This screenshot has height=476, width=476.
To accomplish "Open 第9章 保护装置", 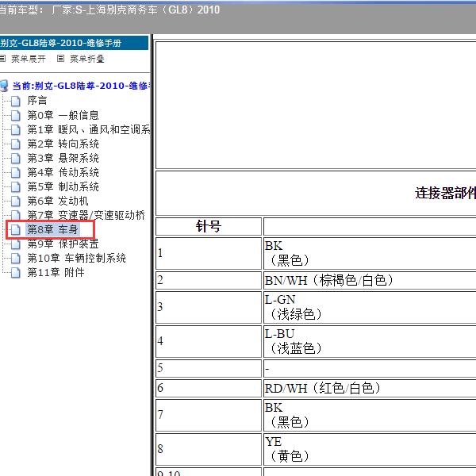I will point(63,244).
